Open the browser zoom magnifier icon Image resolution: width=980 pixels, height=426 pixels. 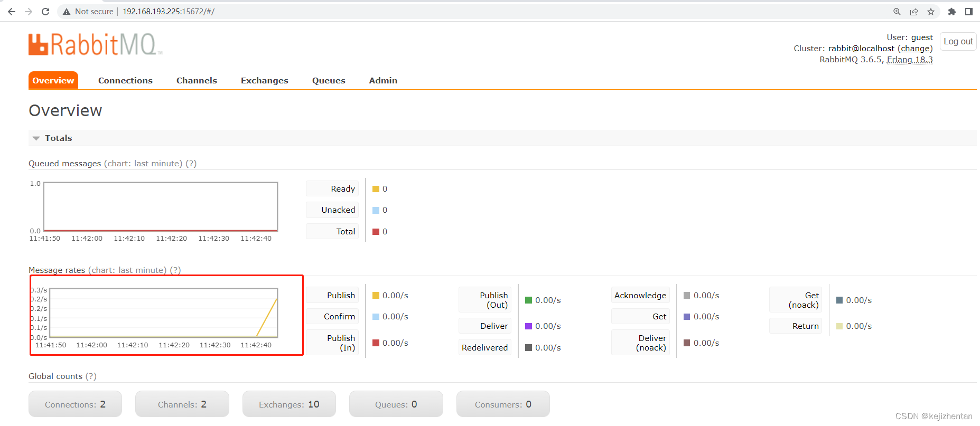click(897, 12)
